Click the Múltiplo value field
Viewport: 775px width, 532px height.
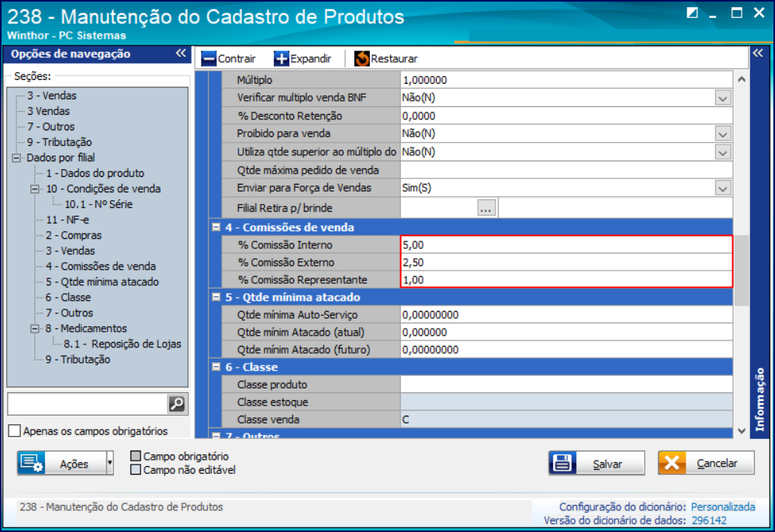point(566,80)
